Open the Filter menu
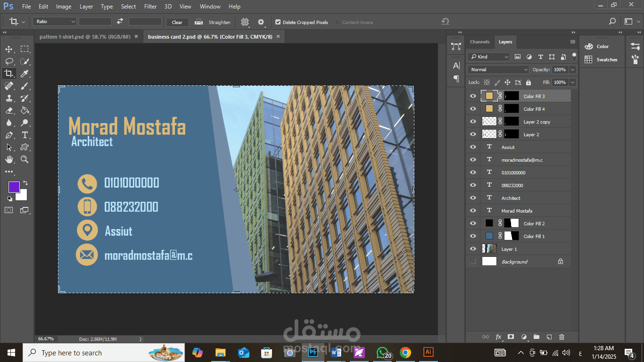 point(150,7)
